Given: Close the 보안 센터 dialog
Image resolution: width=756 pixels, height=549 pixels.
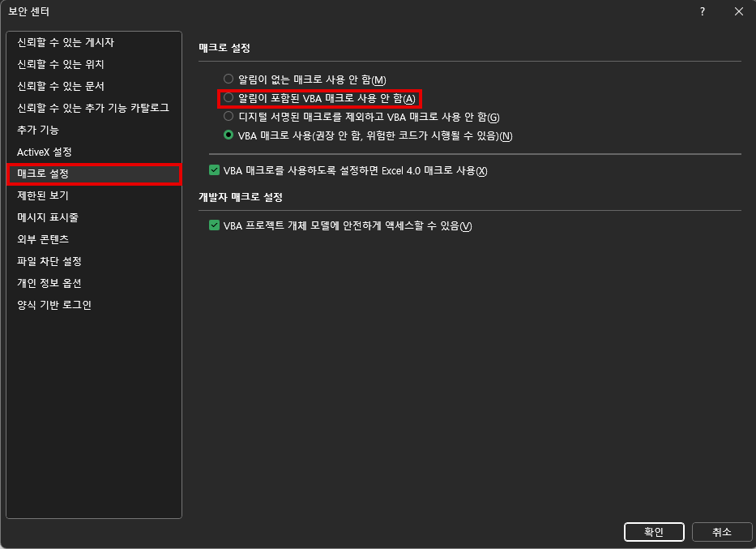Looking at the screenshot, I should pos(739,11).
